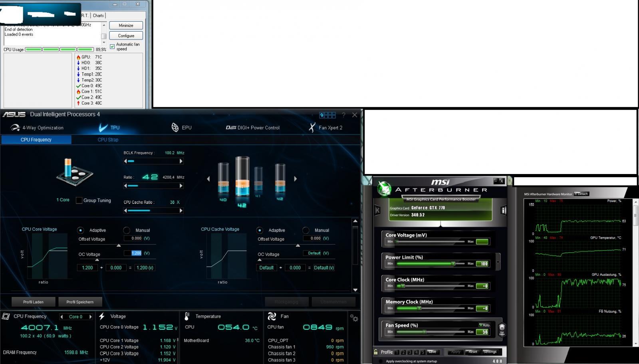
Task: Go to previous core in CPU Frequency panel
Action: (62, 317)
